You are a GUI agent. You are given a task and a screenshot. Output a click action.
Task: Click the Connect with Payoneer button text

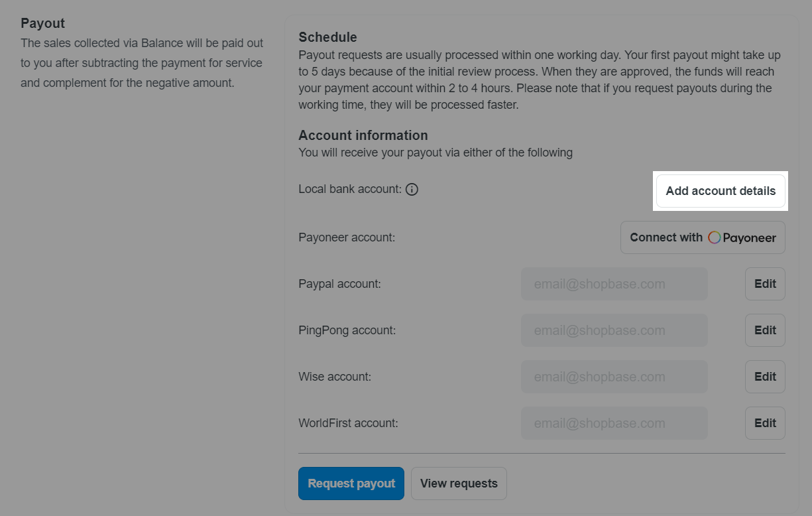(x=666, y=237)
